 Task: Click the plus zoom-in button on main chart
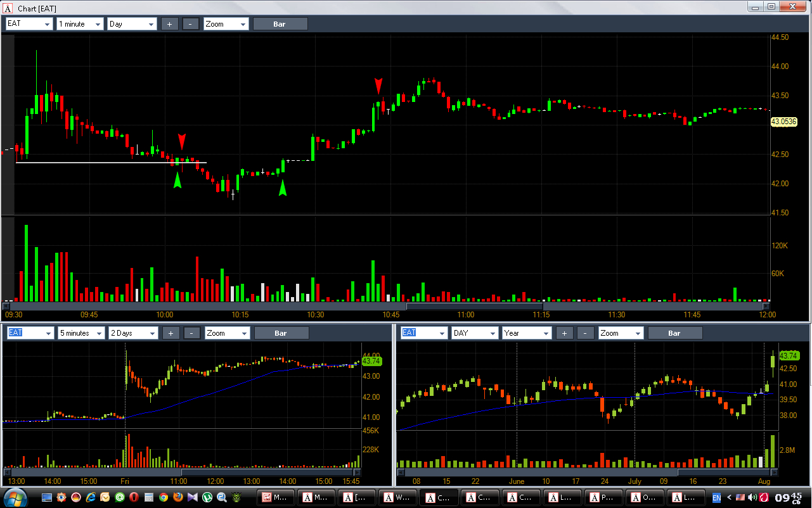[x=169, y=24]
